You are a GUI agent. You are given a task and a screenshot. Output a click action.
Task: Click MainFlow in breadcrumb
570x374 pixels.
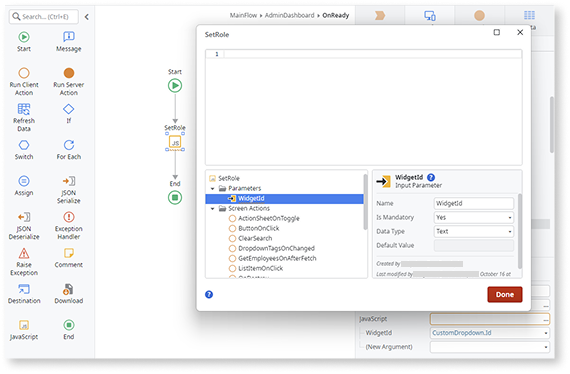243,15
